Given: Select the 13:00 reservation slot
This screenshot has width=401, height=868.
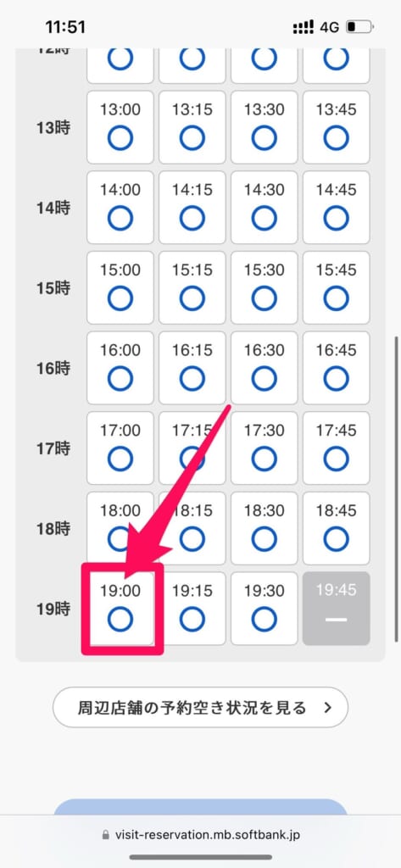Looking at the screenshot, I should [120, 127].
